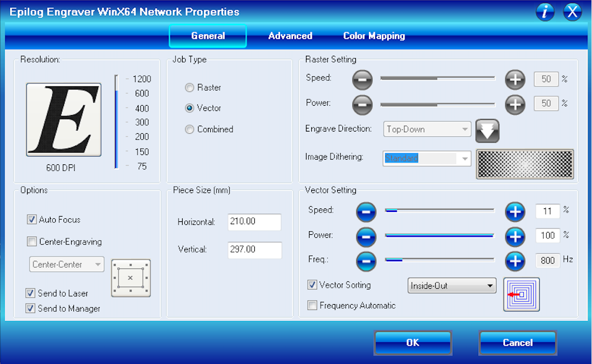This screenshot has width=592, height=364.
Task: Click the Vertical piece size field
Action: coord(254,250)
